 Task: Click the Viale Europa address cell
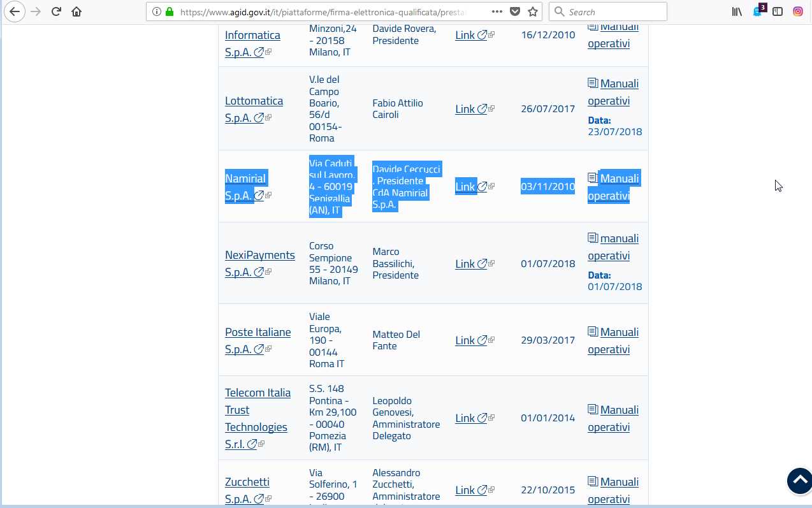click(x=327, y=340)
